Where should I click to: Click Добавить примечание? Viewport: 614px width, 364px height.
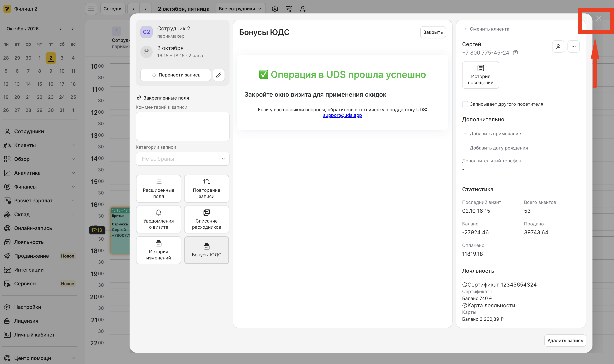492,134
